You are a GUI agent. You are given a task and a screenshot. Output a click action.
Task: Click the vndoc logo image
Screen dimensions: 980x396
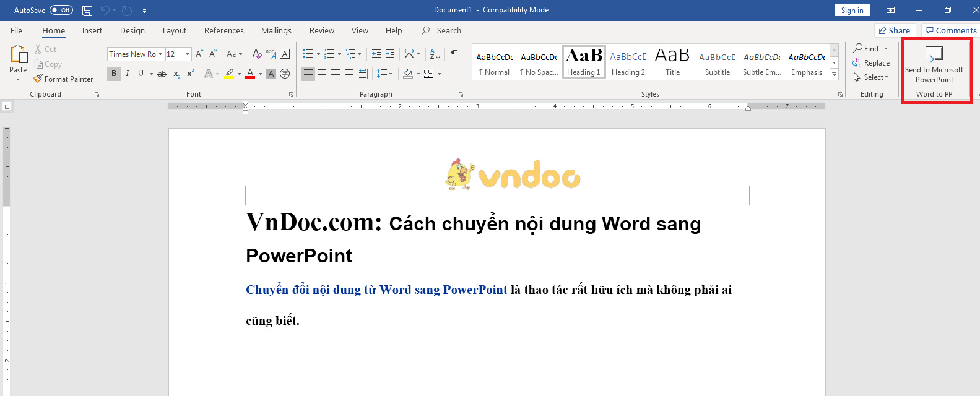[513, 174]
